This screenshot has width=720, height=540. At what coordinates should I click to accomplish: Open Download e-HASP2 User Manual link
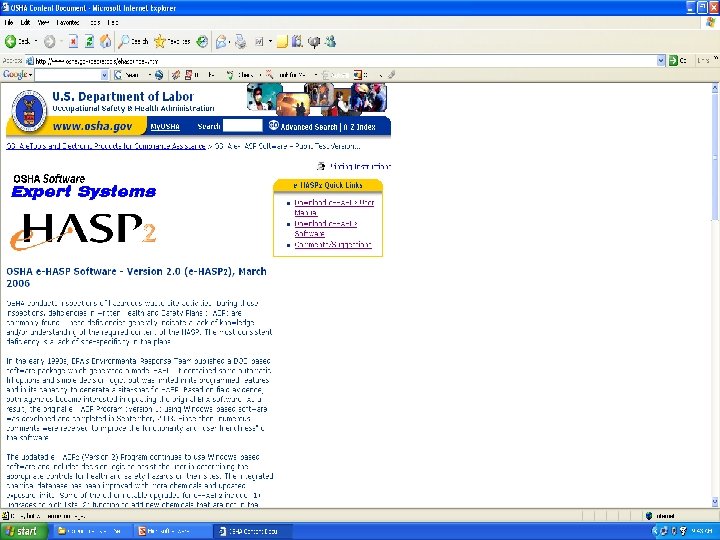[334, 207]
